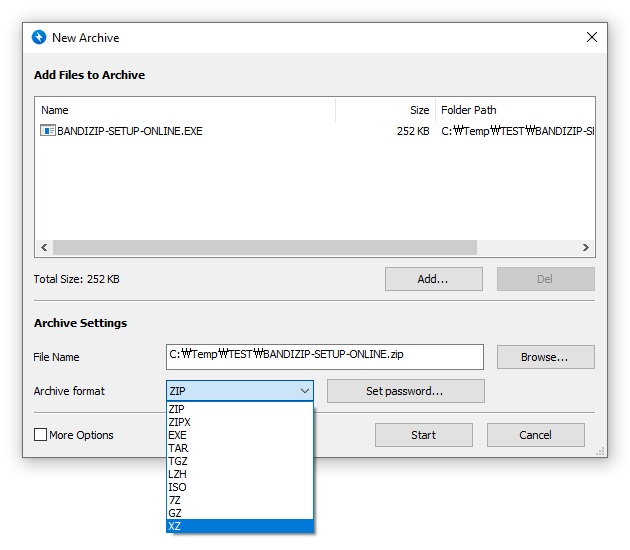Select highlighted XZ format option
The width and height of the screenshot is (630, 550).
pyautogui.click(x=239, y=526)
